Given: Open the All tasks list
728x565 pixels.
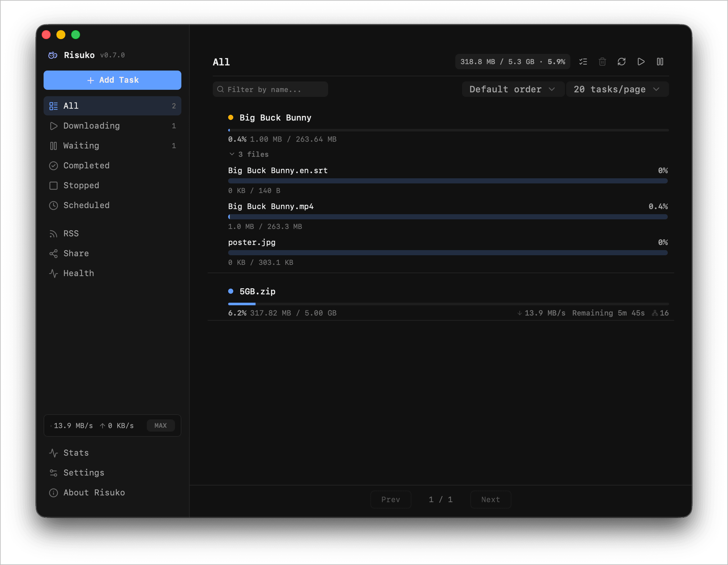Looking at the screenshot, I should point(112,106).
